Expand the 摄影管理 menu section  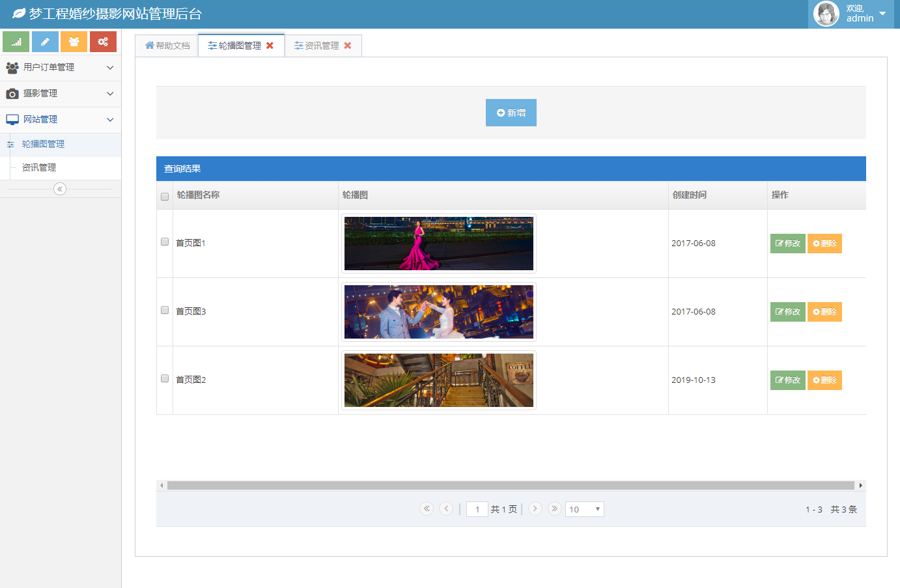pyautogui.click(x=61, y=94)
